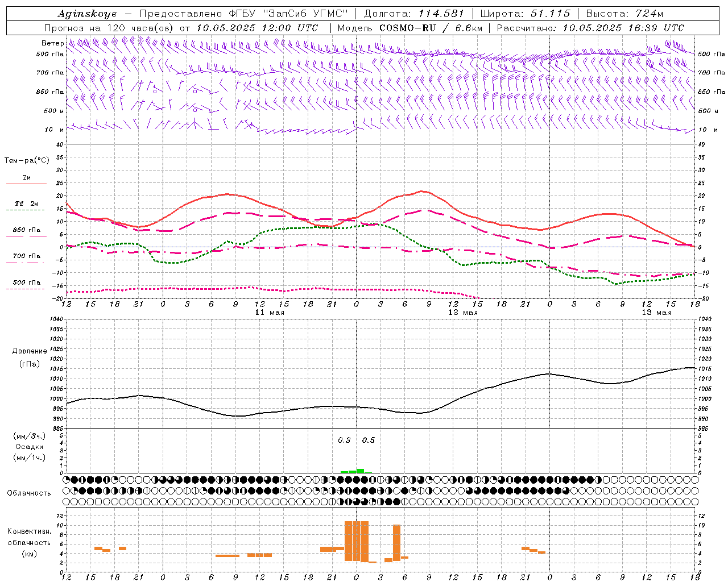
Task: Click the 500 гПа label in temperature legend
Action: click(x=27, y=282)
